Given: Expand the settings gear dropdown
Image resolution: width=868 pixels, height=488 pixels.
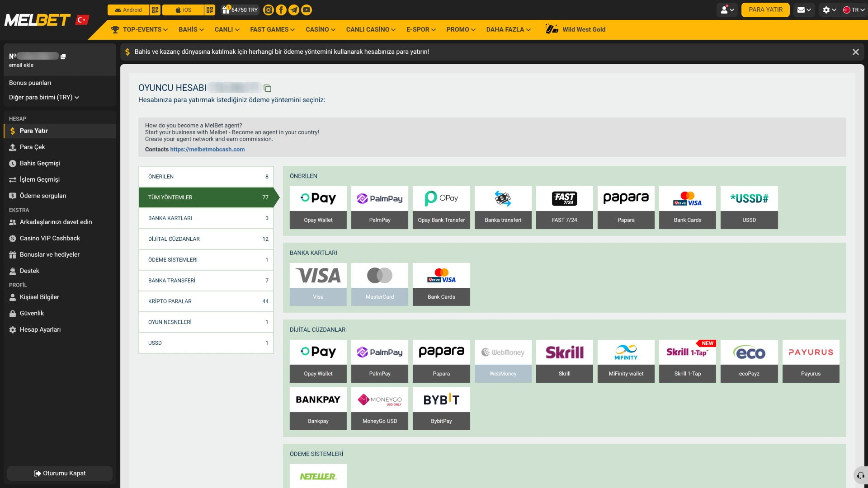Looking at the screenshot, I should coord(829,10).
